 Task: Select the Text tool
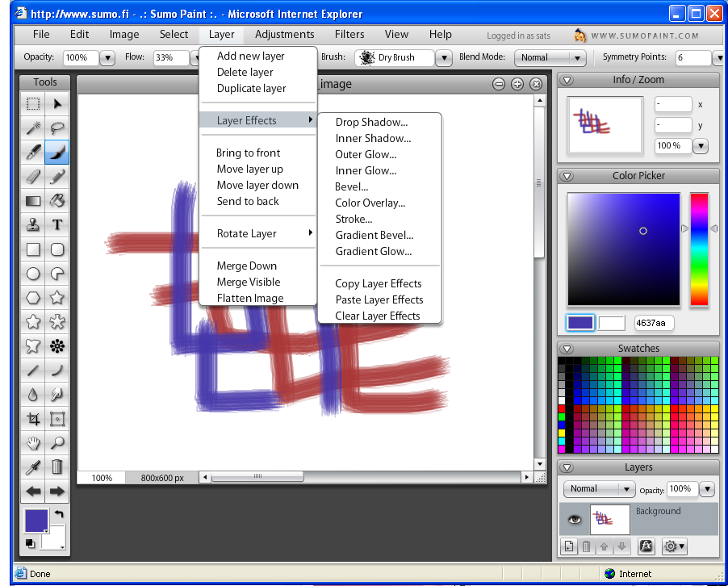57,224
